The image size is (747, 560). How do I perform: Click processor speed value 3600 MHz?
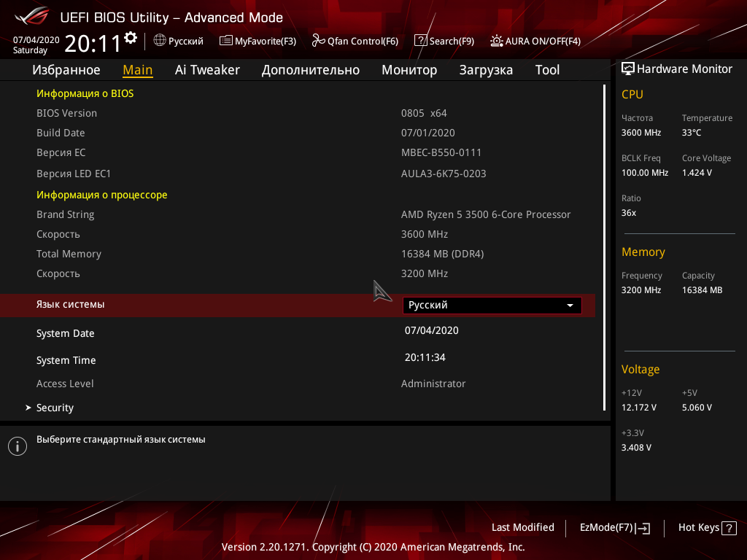pyautogui.click(x=425, y=234)
